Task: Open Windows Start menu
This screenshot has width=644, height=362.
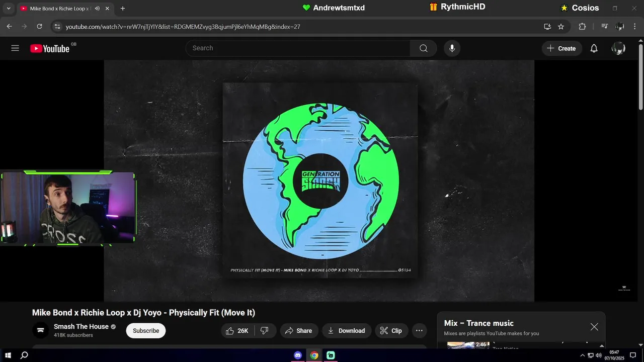Action: [x=8, y=355]
